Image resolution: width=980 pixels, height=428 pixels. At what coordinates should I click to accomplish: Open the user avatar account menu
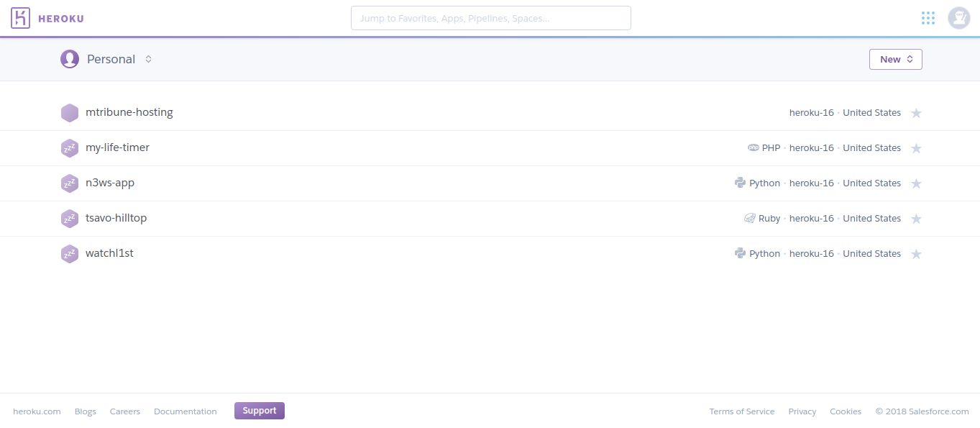pos(958,18)
